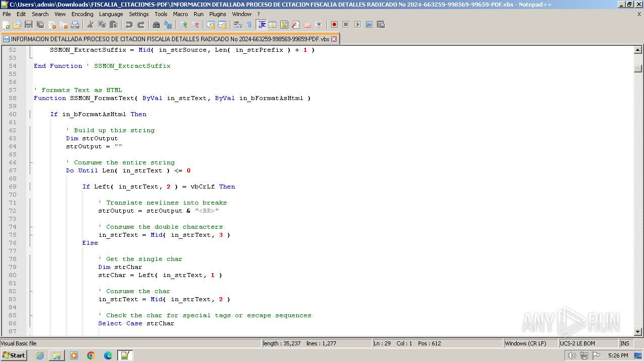This screenshot has width=644, height=362.
Task: Click the vertical scrollbar down arrow
Action: pyautogui.click(x=638, y=332)
